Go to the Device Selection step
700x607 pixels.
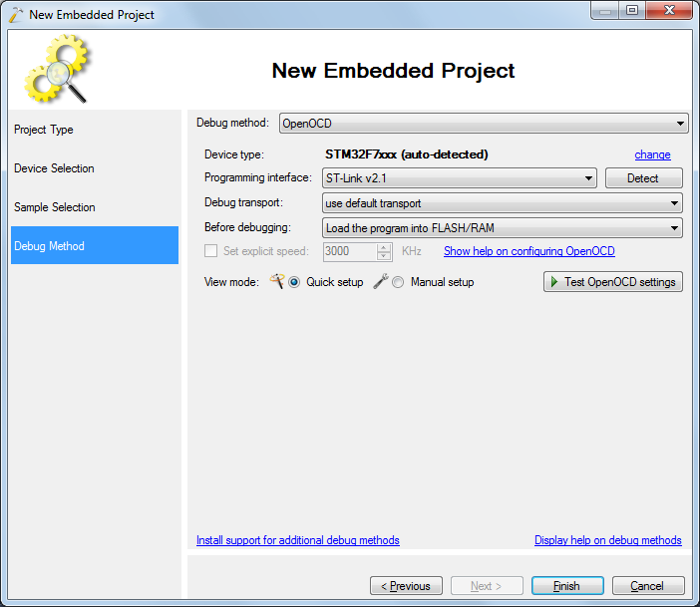coord(95,168)
